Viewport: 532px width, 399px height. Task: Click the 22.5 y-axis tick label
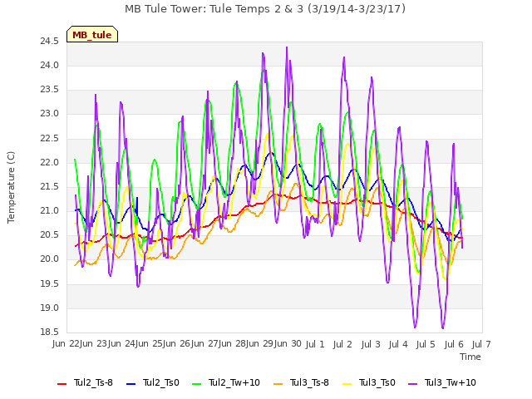(49, 139)
